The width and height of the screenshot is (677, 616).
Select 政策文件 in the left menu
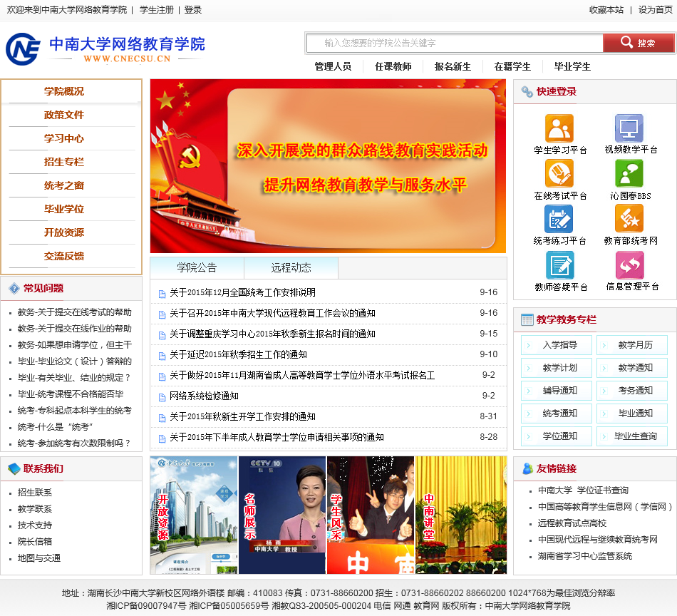pos(64,115)
